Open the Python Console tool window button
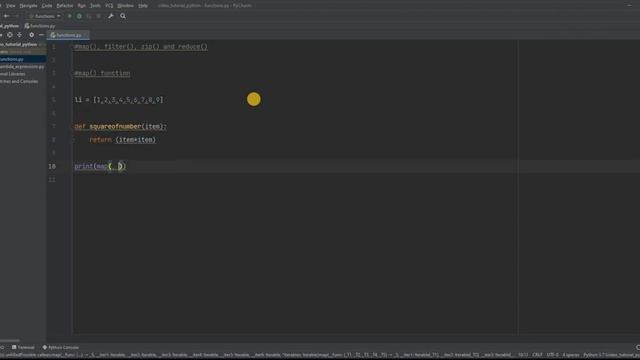The image size is (640, 360). click(61, 347)
